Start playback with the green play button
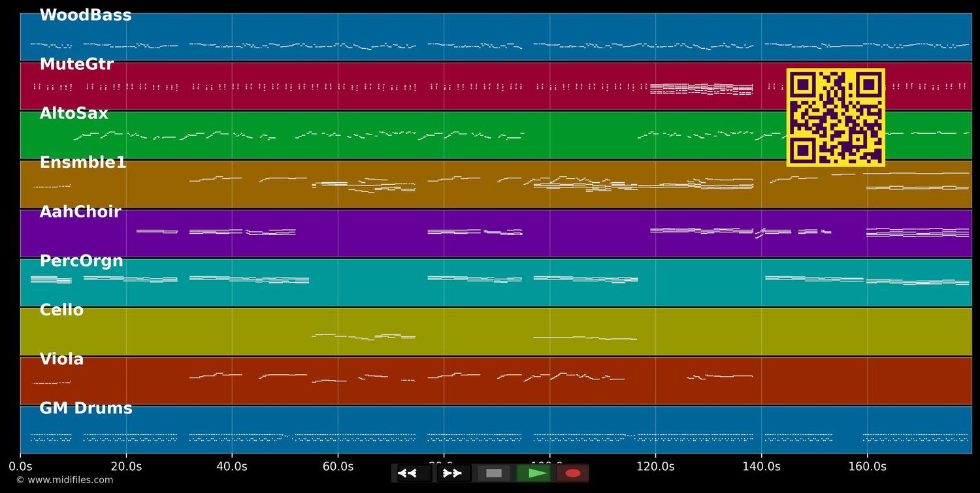Screen dimensions: 980x493 tap(534, 473)
